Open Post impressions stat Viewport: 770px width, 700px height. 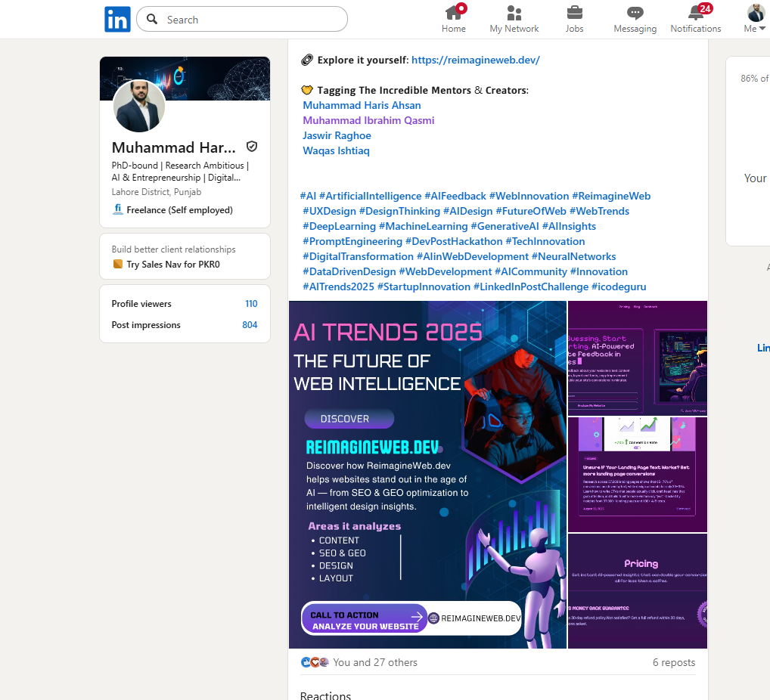146,325
